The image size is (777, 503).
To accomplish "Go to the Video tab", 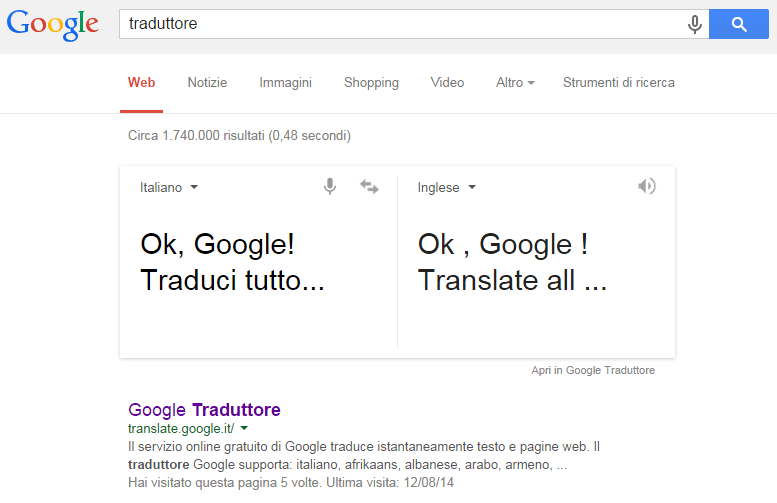I will [x=447, y=82].
